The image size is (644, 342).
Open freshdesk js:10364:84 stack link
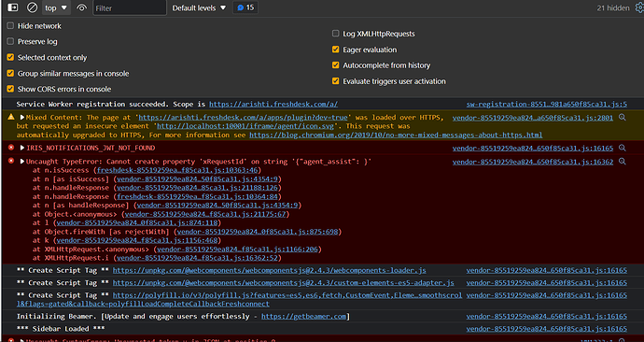pos(198,196)
